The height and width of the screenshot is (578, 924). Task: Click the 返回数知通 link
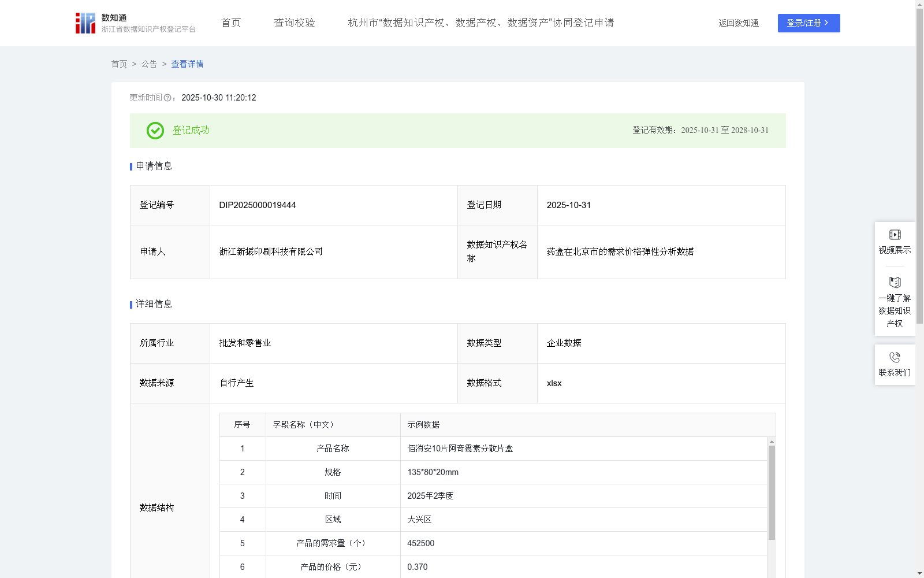(739, 23)
